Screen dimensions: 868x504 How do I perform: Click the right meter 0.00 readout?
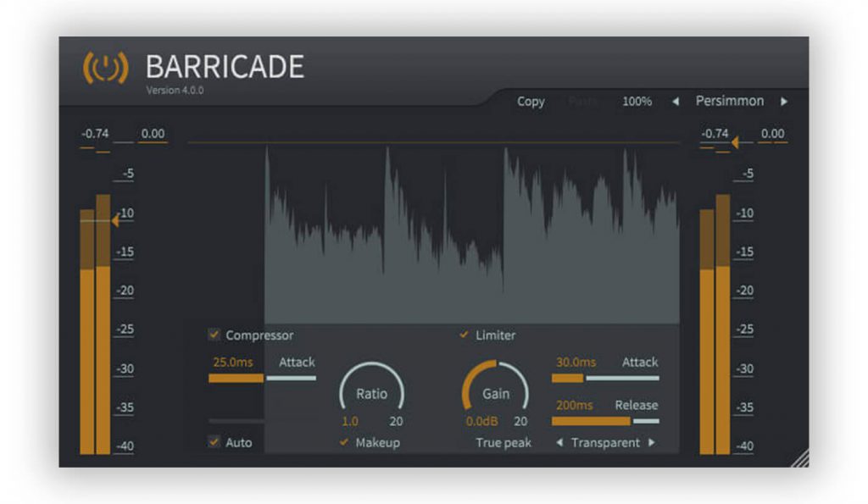(x=772, y=134)
